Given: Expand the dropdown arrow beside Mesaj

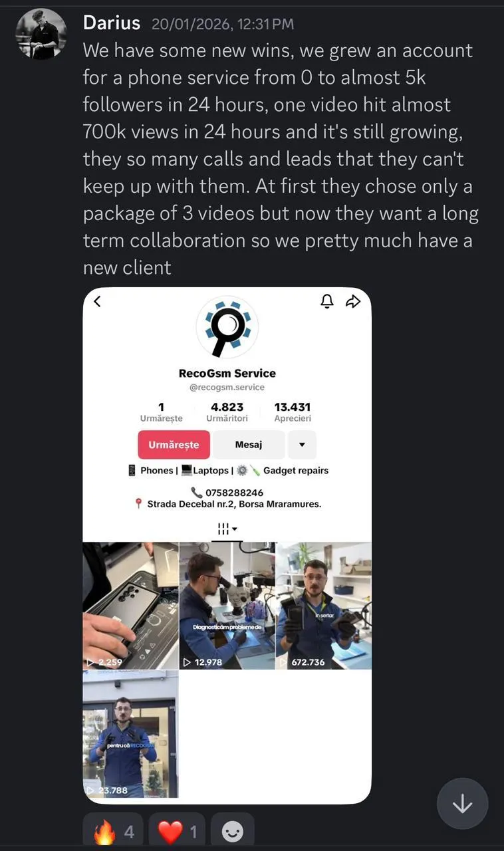Looking at the screenshot, I should (x=302, y=445).
